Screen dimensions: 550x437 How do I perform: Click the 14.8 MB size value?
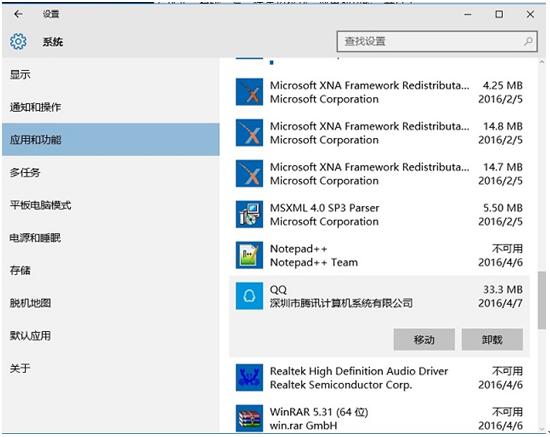coord(503,126)
